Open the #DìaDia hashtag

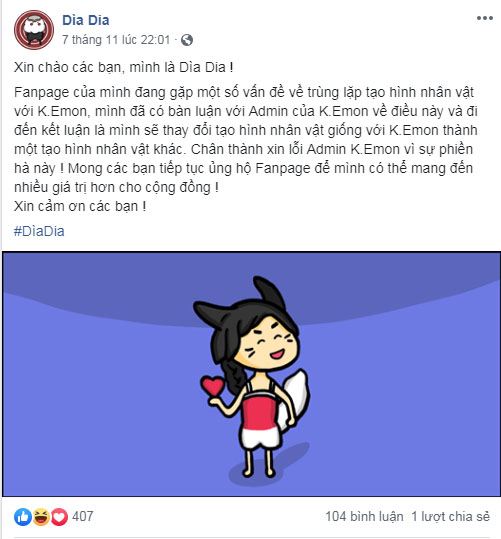39,231
